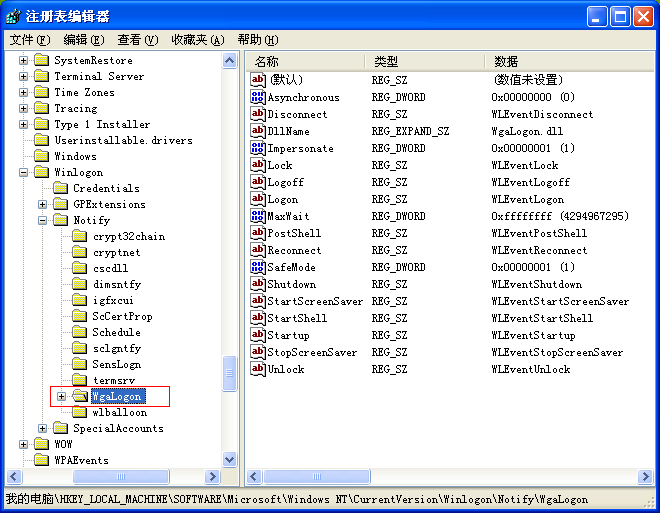Click the folder icon of cryptnet key

point(80,252)
